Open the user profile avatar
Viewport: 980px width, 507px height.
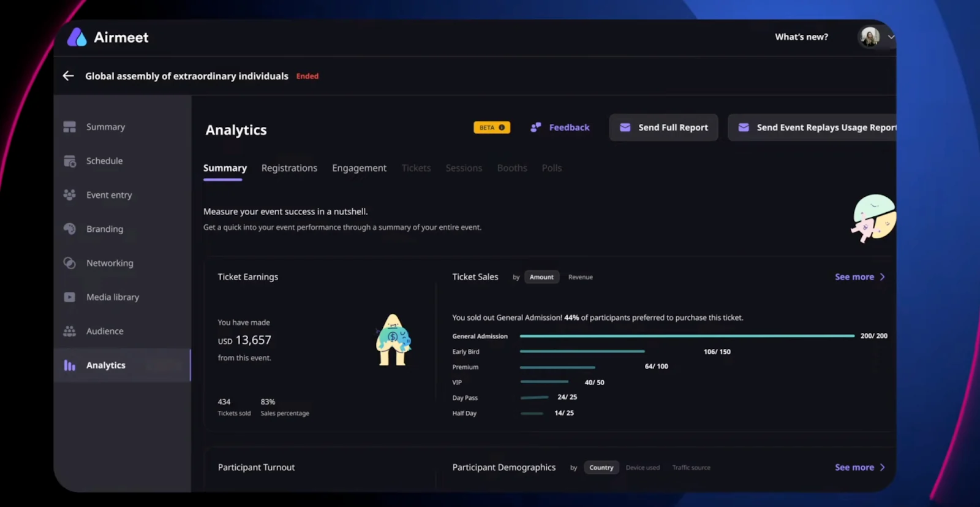[x=870, y=37]
